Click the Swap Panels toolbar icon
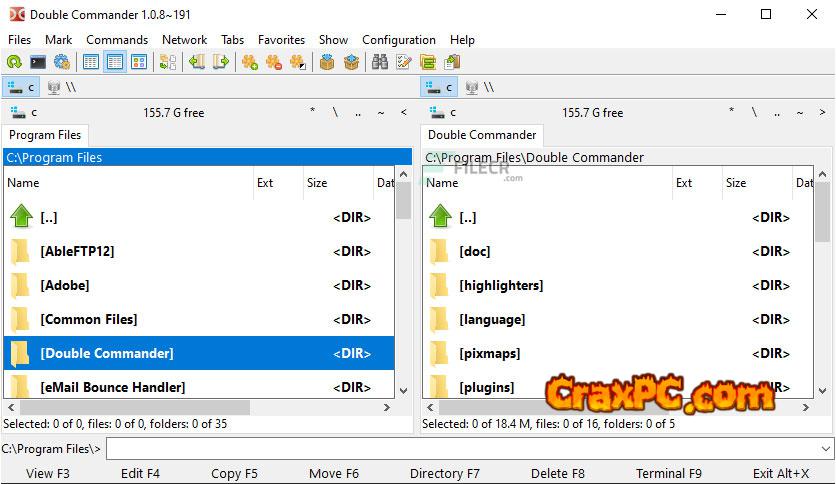Screen dimensions: 836x484 tap(168, 62)
